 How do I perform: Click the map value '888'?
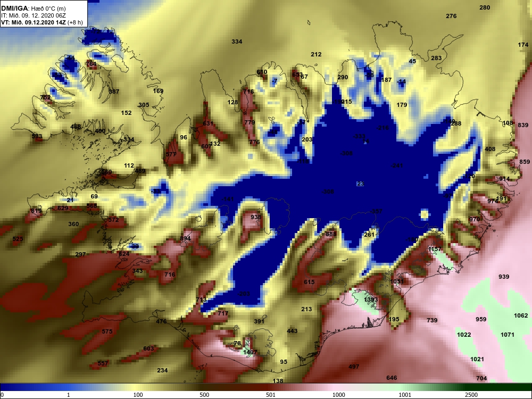coord(331,235)
